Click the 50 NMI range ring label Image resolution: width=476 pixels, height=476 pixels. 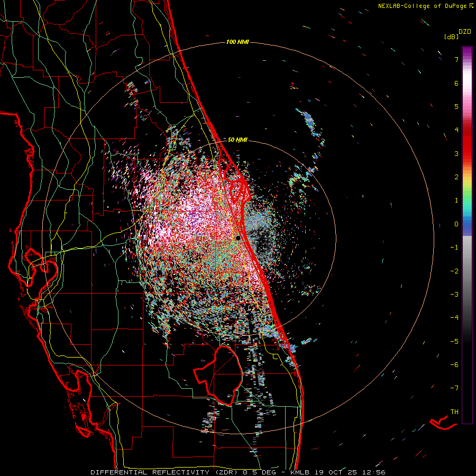pyautogui.click(x=237, y=140)
